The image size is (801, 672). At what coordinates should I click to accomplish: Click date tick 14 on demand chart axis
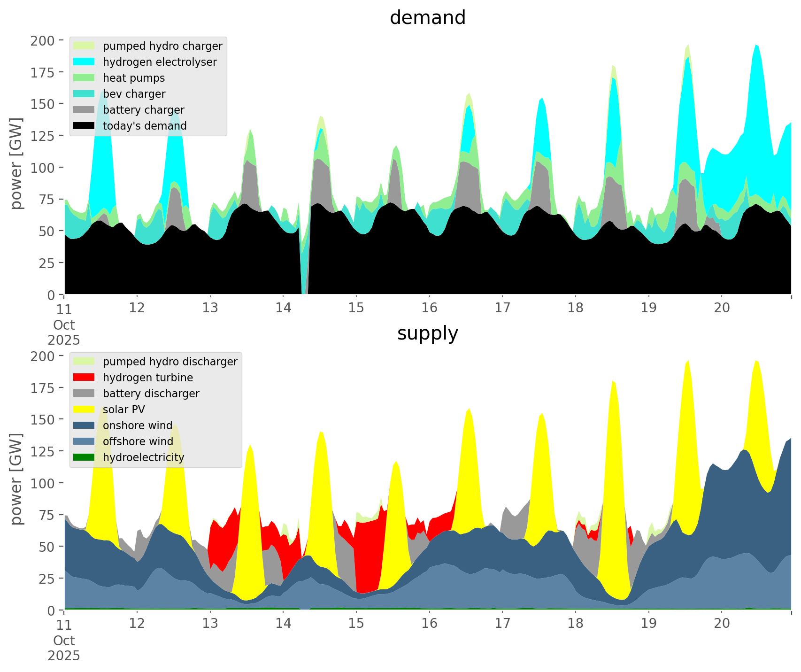tap(283, 308)
